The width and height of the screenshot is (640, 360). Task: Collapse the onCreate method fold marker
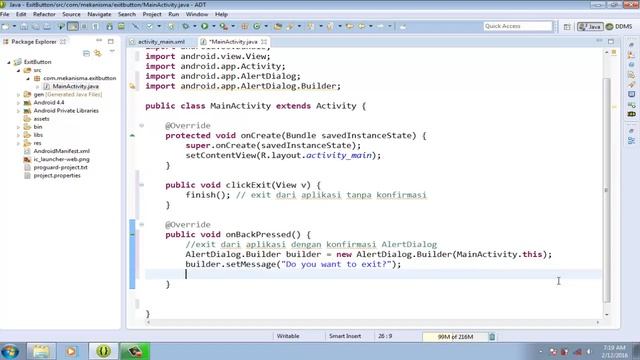click(142, 125)
